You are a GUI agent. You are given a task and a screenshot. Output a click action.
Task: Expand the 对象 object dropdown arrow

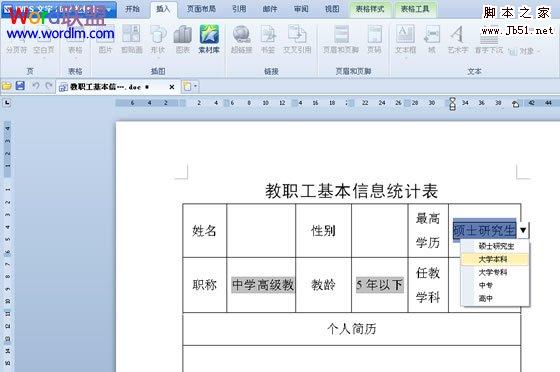click(538, 52)
